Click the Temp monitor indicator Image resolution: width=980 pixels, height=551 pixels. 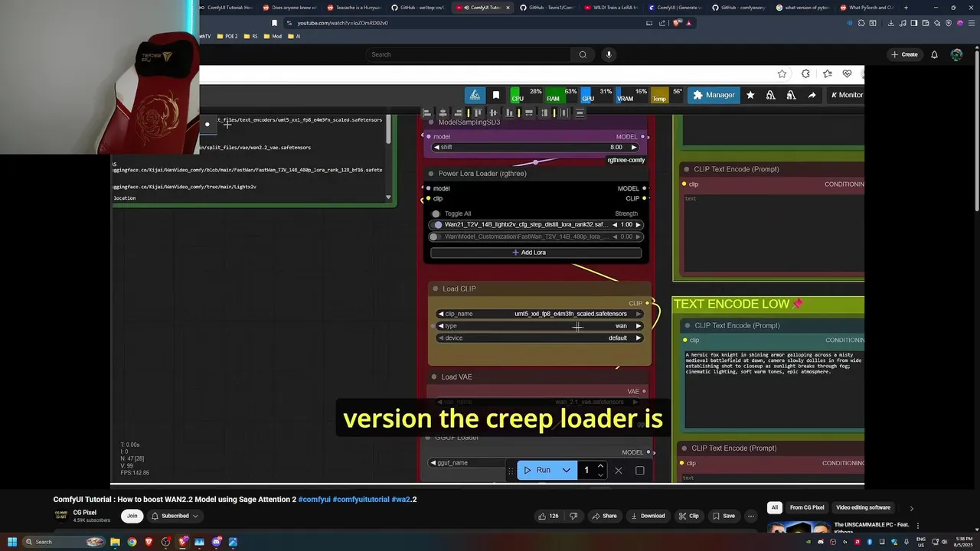click(x=667, y=95)
